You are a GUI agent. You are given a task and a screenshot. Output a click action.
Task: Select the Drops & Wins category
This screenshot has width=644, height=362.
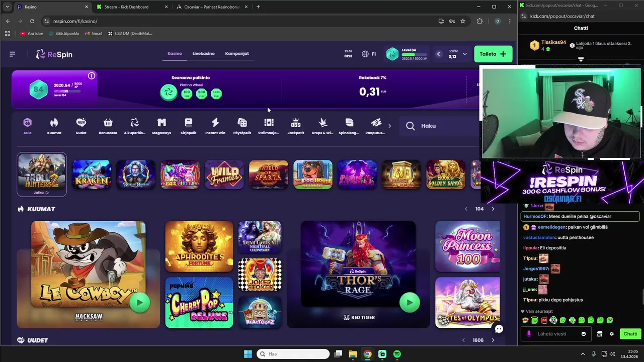[323, 126]
